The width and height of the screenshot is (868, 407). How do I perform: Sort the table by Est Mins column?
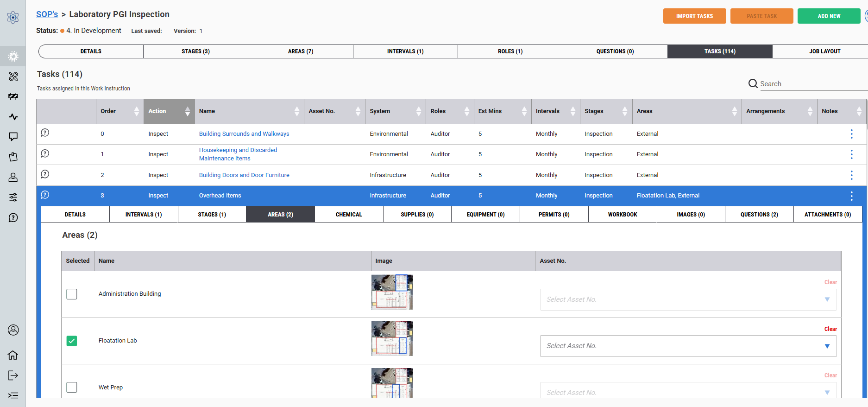(x=524, y=111)
